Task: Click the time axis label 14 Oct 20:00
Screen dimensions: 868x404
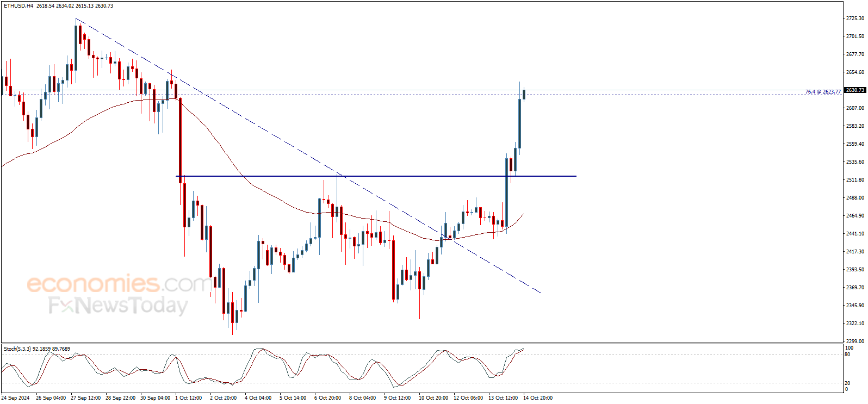Action: 538,398
